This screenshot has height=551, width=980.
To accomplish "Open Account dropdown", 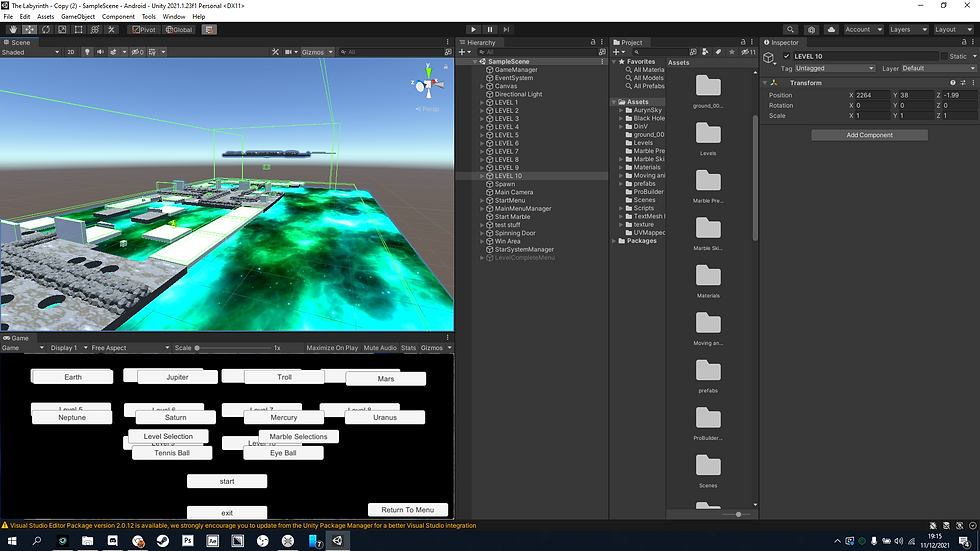I will click(863, 29).
